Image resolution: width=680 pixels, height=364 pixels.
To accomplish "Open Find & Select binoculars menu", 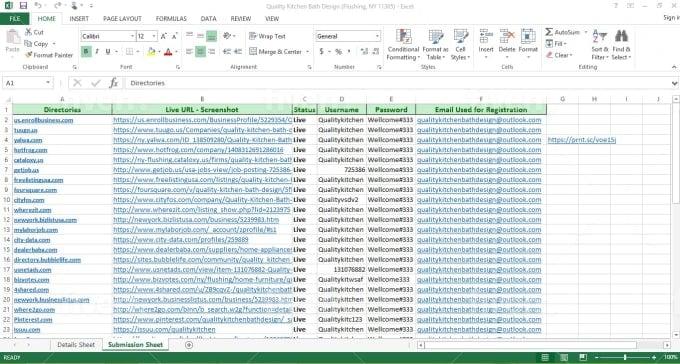I will coord(621,45).
